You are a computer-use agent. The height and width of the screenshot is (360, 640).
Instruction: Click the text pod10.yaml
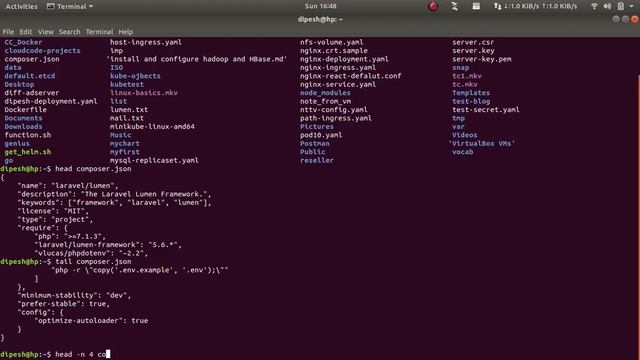tap(321, 135)
